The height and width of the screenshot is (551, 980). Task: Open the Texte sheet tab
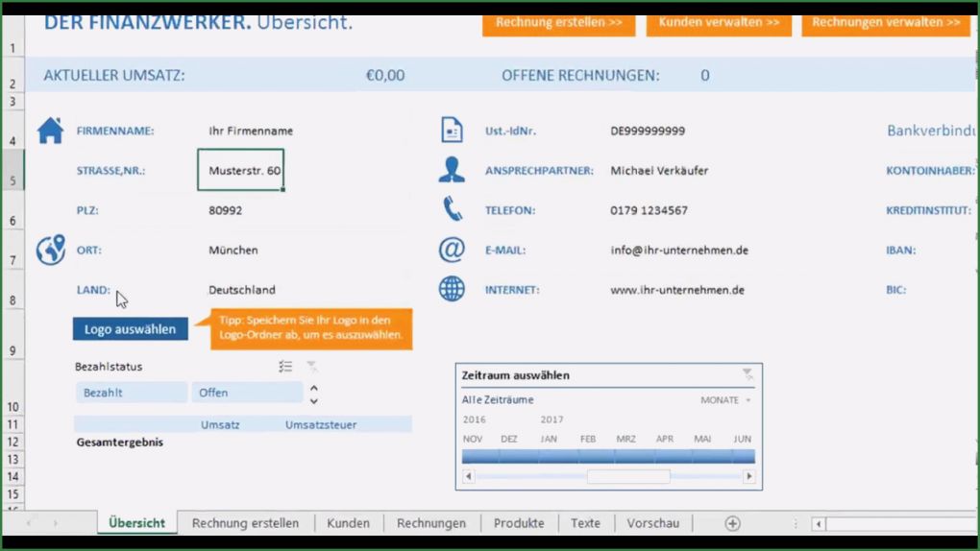[585, 523]
